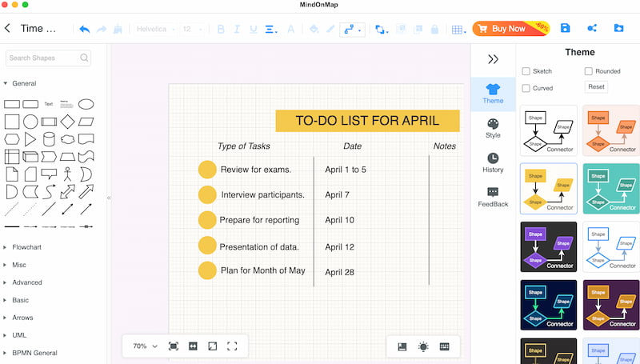Toggle italic text formatting
The image size is (640, 364).
[x=237, y=29]
